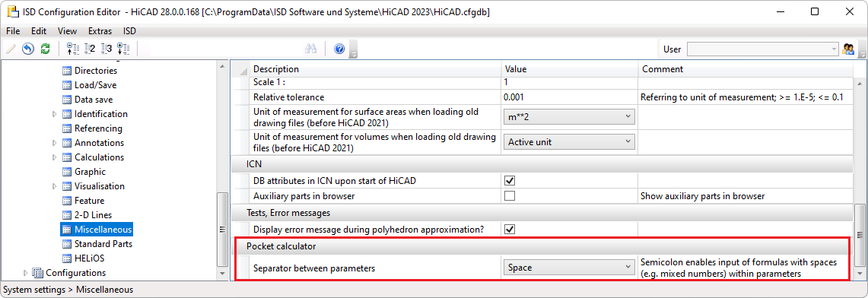Viewport: 868px width, 298px height.
Task: Click the blue undo arrow toolbar icon
Action: [27, 49]
